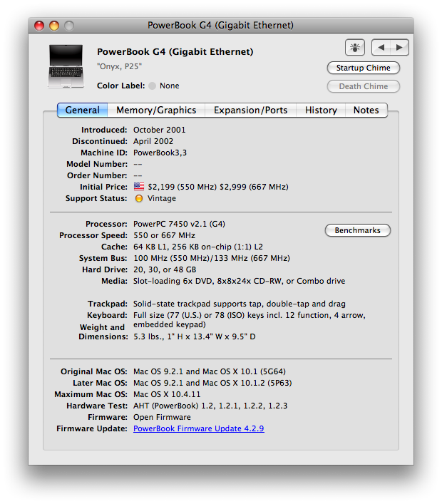Click the Color Label gray circle swatch
This screenshot has width=442, height=504.
(x=153, y=86)
